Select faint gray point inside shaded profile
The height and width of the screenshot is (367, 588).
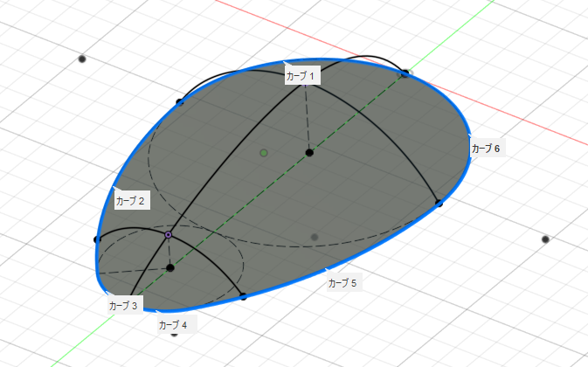[x=315, y=237]
